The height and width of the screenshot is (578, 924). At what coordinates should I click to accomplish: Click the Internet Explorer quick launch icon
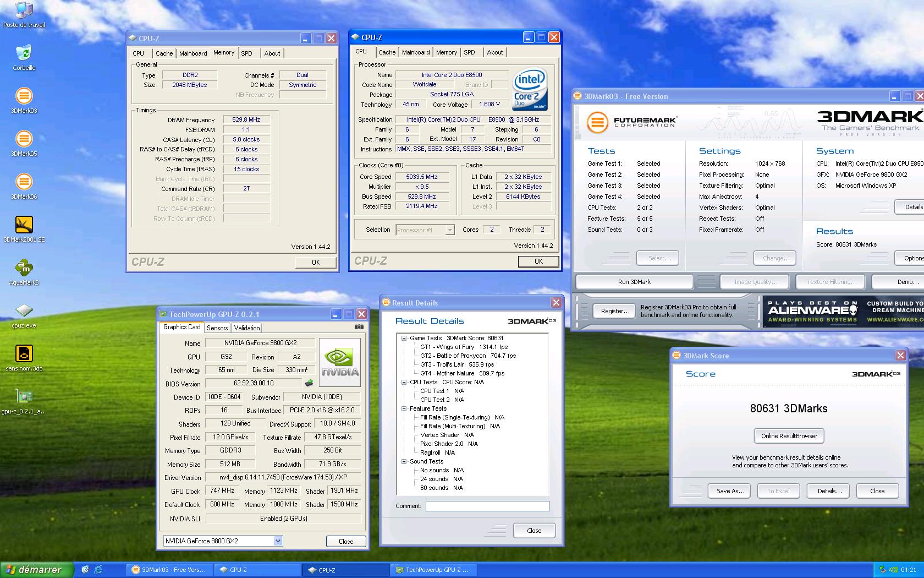click(x=98, y=570)
